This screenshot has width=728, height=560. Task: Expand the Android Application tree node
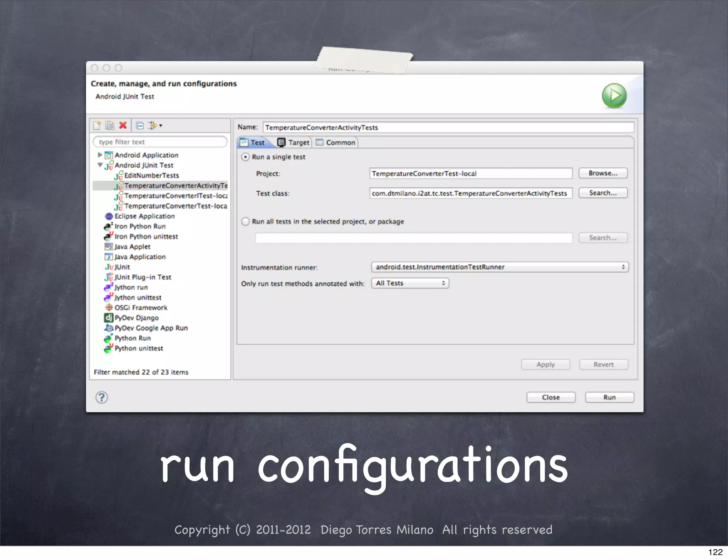coord(100,155)
